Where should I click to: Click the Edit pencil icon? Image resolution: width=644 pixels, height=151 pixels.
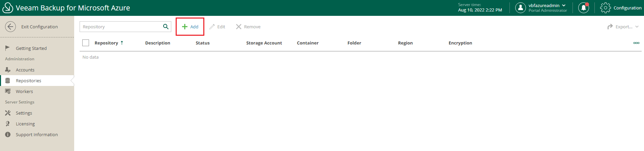pos(212,27)
